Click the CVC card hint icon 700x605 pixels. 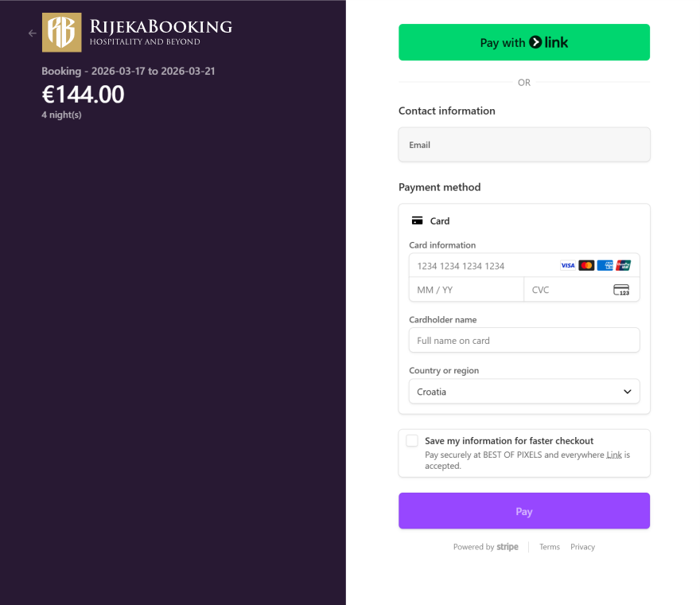pyautogui.click(x=621, y=290)
